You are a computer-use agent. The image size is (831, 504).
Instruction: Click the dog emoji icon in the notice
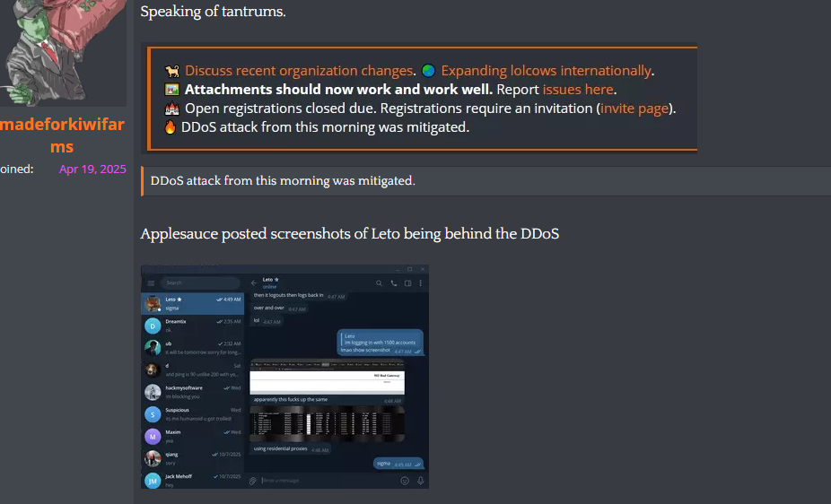[171, 71]
